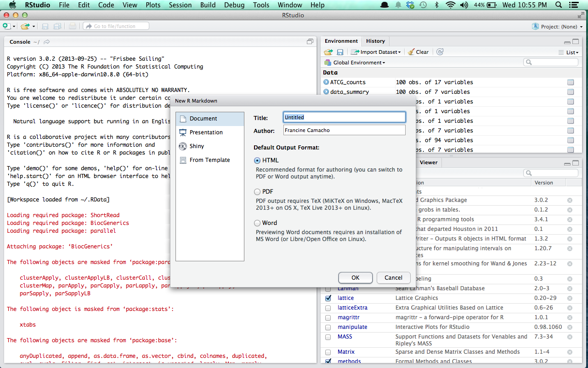
Task: Open the Project (None) dropdown
Action: (557, 27)
